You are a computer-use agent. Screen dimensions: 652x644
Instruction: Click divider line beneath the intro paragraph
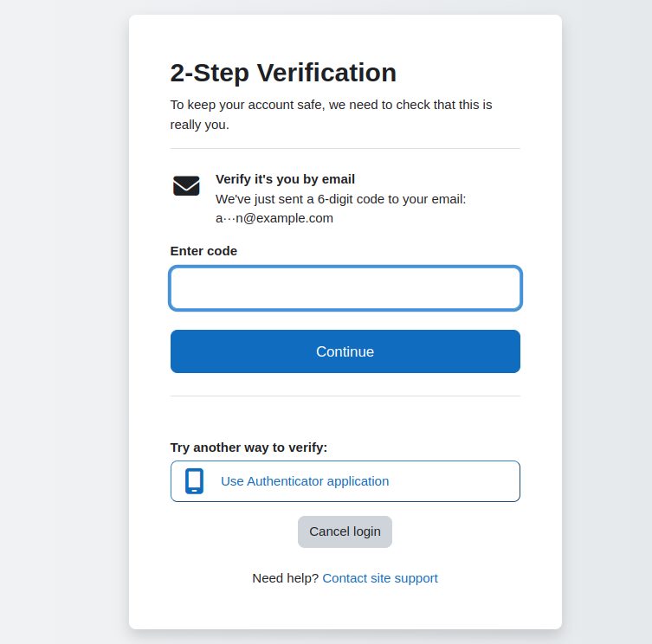(x=345, y=148)
